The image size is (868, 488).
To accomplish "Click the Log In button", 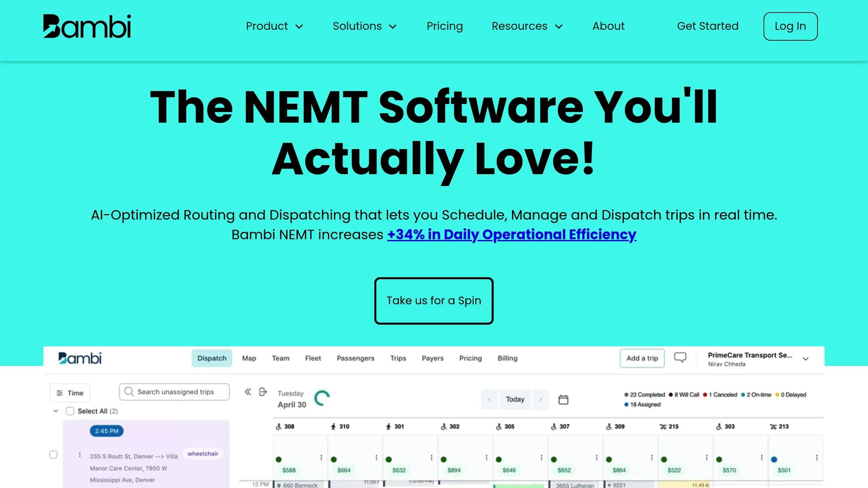I will click(790, 26).
